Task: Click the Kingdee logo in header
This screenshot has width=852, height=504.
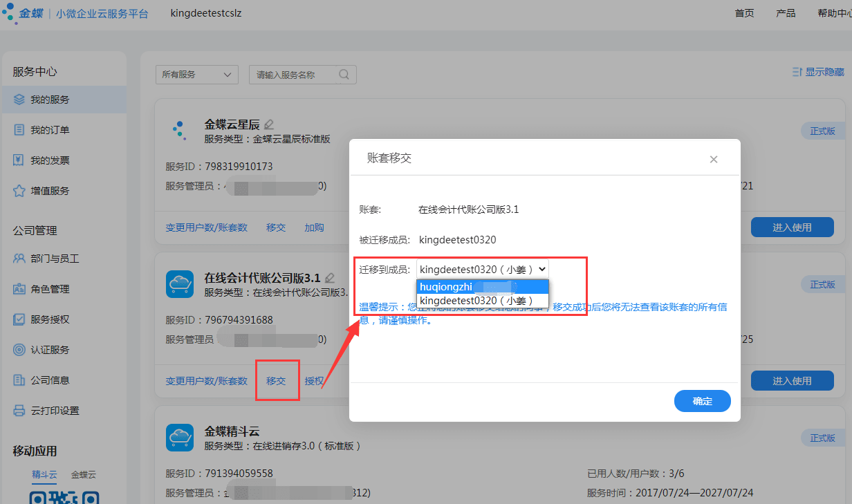Action: 24,13
